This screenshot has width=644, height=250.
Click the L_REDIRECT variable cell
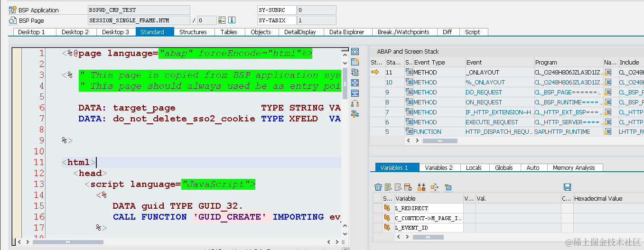pos(429,208)
